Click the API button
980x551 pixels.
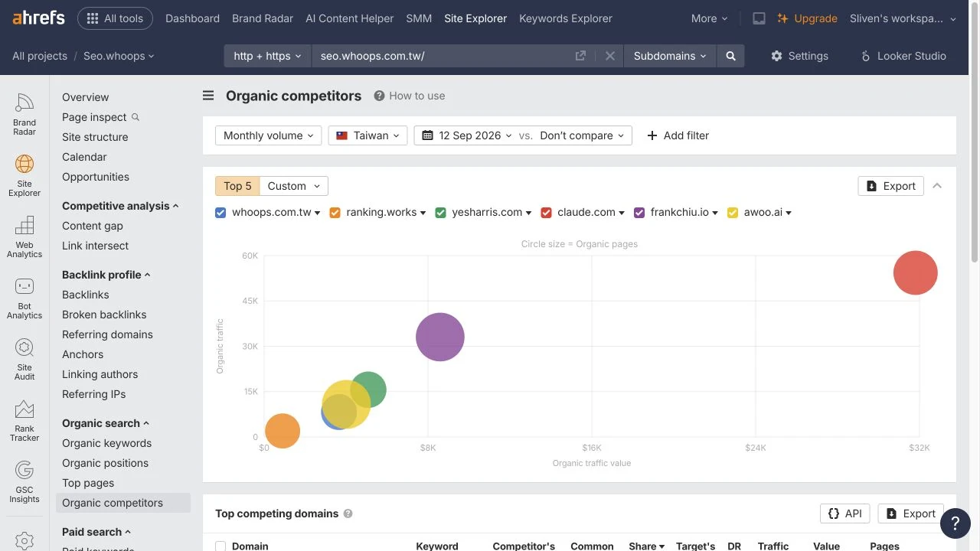tap(845, 514)
